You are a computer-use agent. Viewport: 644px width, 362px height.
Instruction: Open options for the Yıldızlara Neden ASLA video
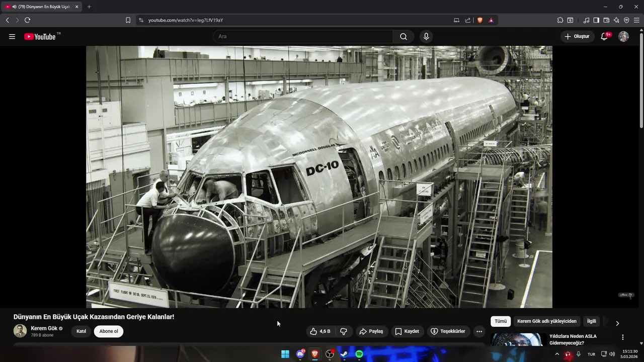point(623,337)
